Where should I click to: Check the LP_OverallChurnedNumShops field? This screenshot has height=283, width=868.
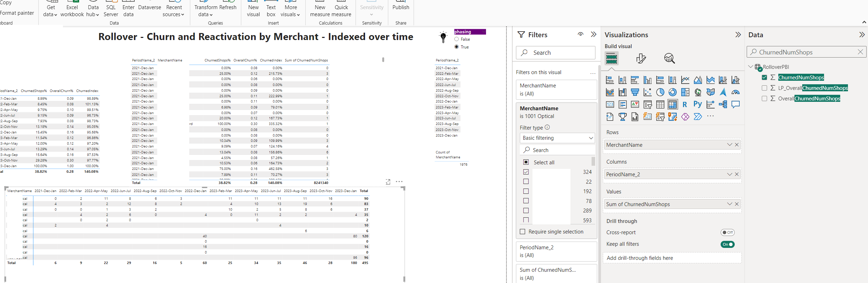click(764, 88)
